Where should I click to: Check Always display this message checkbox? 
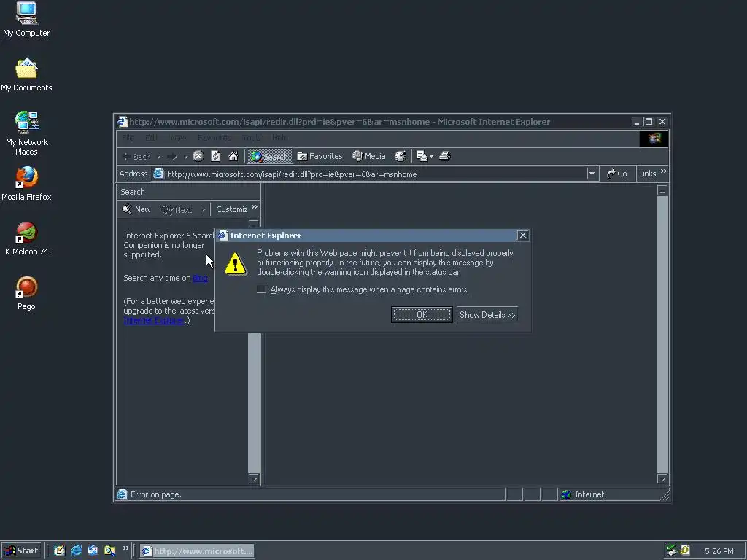pos(261,289)
